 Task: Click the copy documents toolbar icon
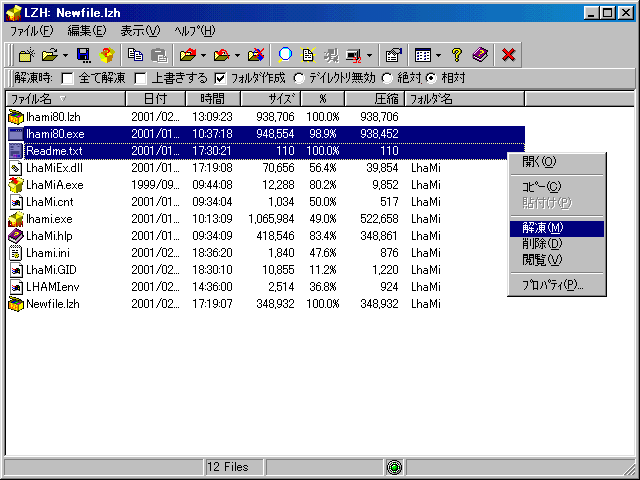(x=135, y=55)
